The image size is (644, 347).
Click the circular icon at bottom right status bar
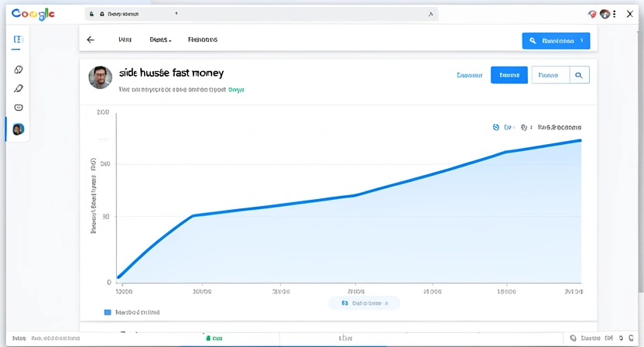(x=574, y=338)
